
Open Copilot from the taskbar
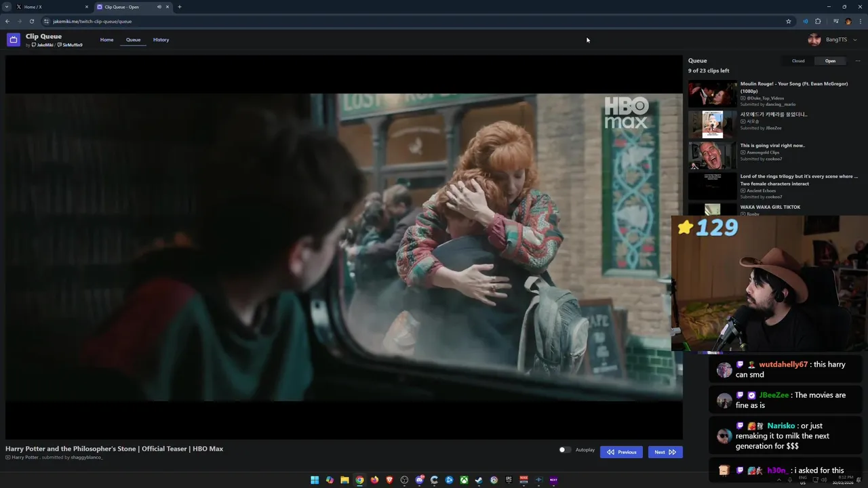[330, 480]
